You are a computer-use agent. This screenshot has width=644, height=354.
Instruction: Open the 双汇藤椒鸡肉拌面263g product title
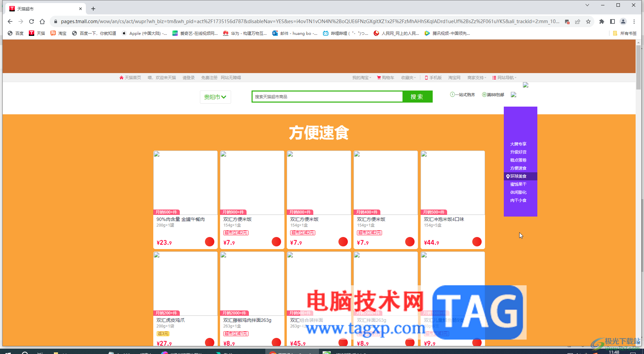pos(247,320)
